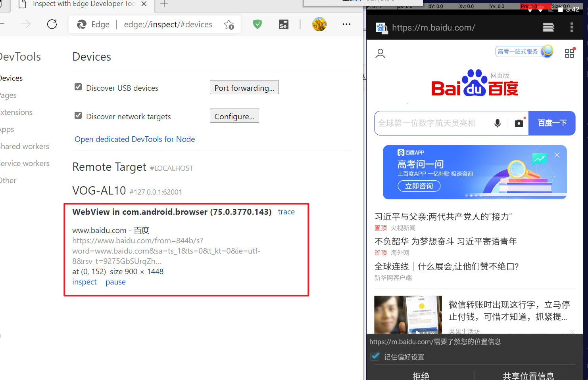The height and width of the screenshot is (380, 588).
Task: Tap the camera image search icon
Action: coord(519,123)
